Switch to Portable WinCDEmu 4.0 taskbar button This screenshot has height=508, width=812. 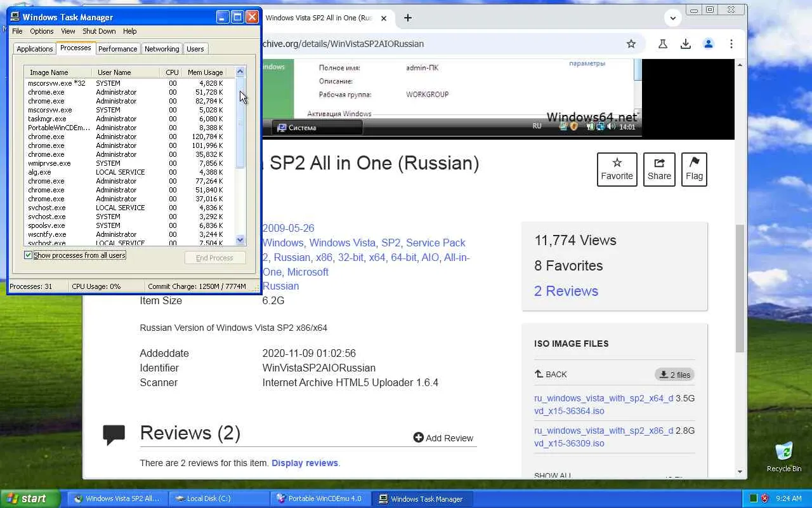tap(321, 498)
